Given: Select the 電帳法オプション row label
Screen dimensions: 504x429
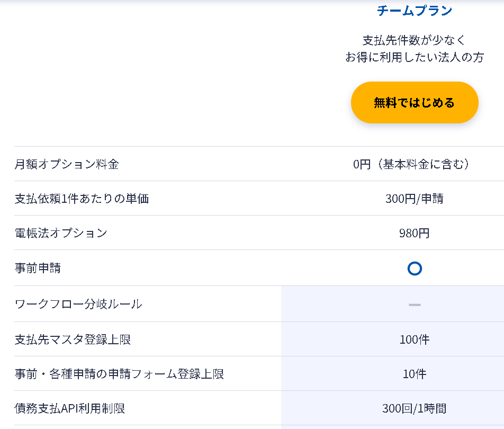Looking at the screenshot, I should (x=61, y=233).
